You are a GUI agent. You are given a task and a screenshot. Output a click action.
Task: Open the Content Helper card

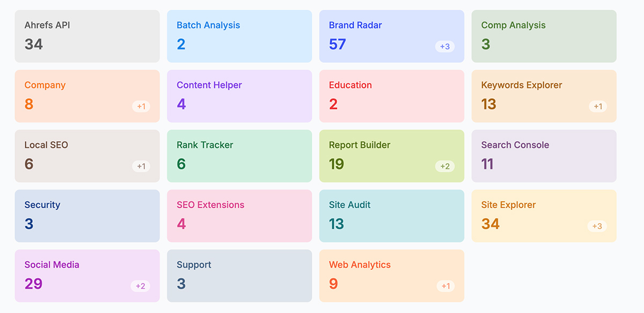[x=239, y=96]
